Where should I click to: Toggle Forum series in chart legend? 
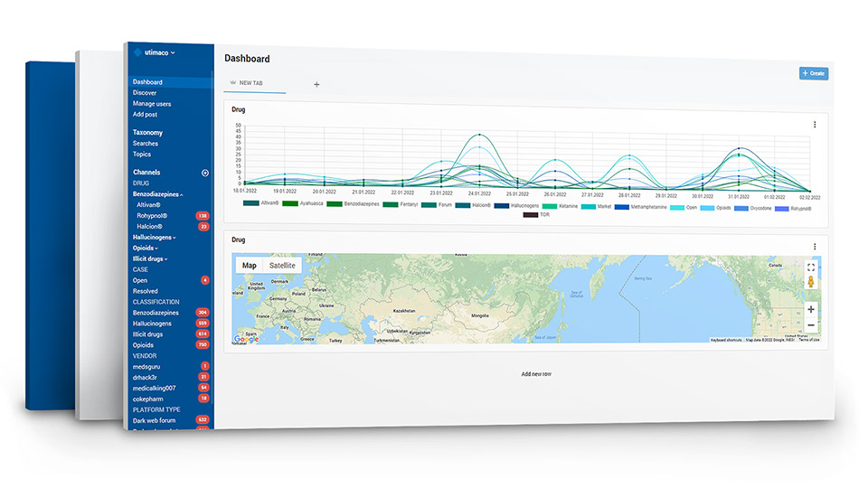436,205
